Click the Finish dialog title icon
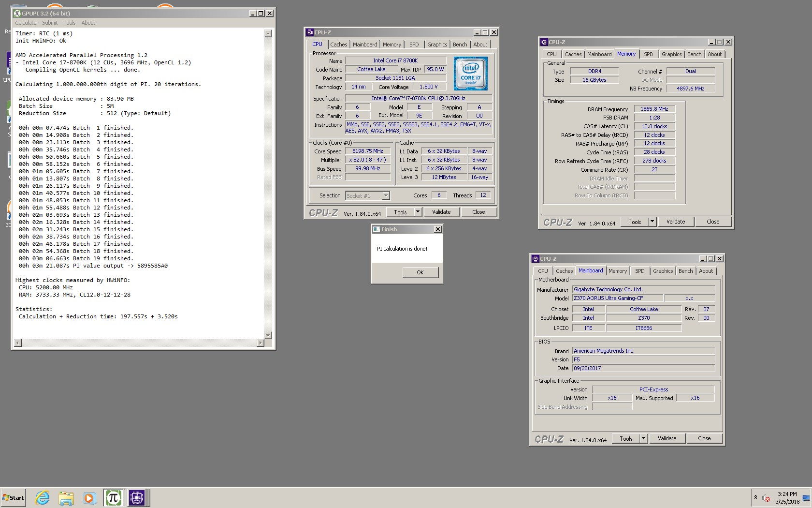 point(377,229)
